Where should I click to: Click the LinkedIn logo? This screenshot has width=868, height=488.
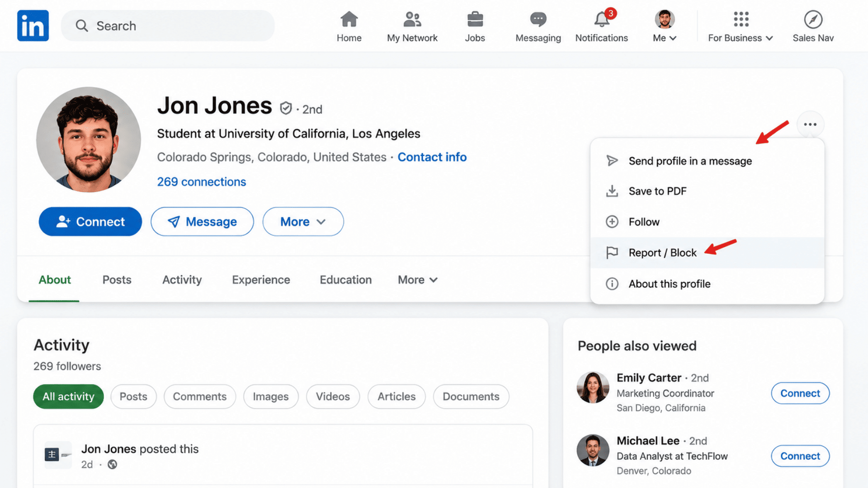point(33,26)
